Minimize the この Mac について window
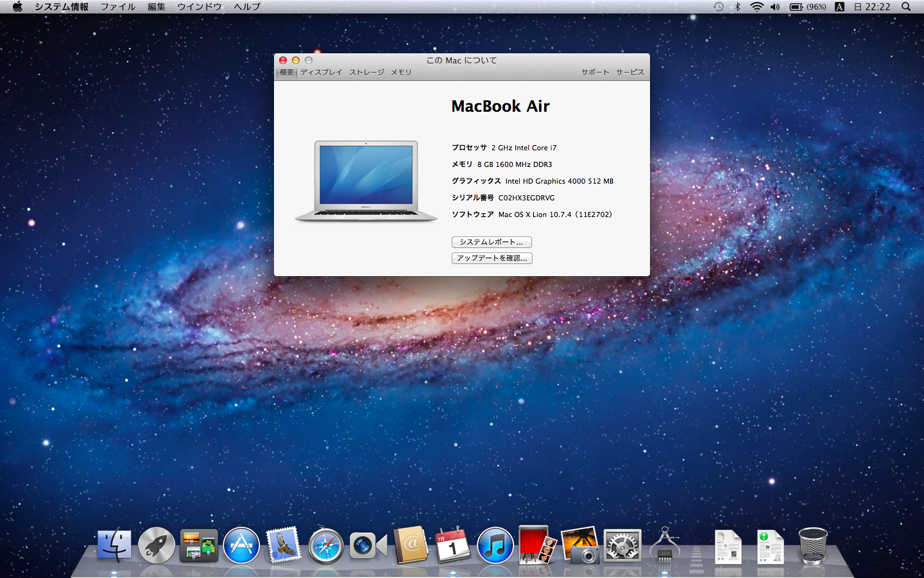The height and width of the screenshot is (578, 924). point(296,60)
